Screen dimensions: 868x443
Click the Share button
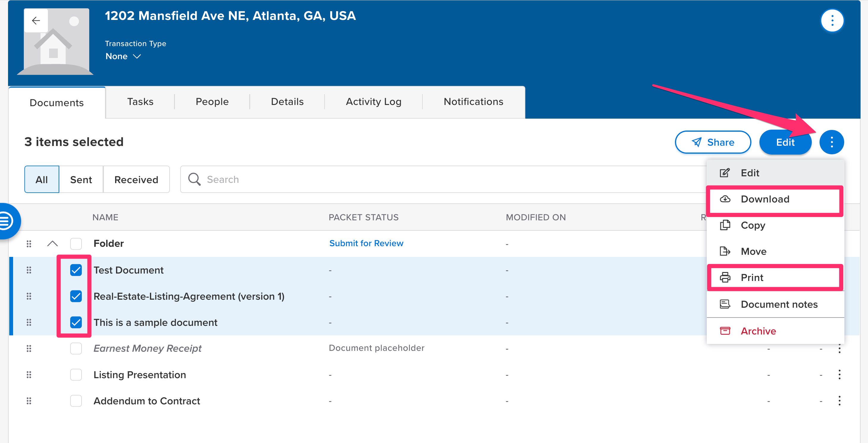tap(713, 142)
